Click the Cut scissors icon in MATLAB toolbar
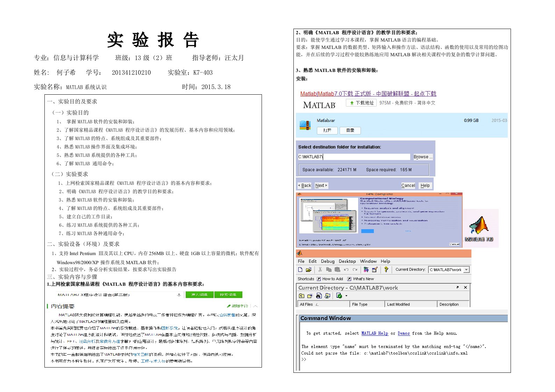Image resolution: width=555 pixels, height=392 pixels. coord(320,269)
